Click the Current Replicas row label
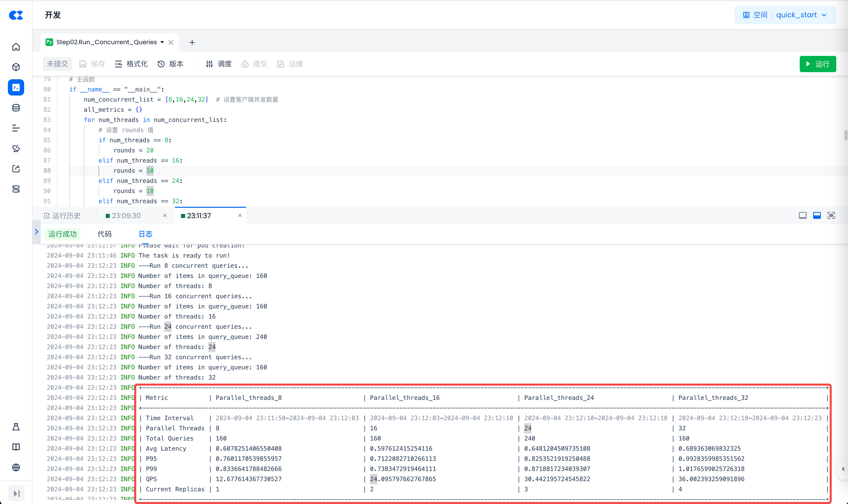 (175, 489)
